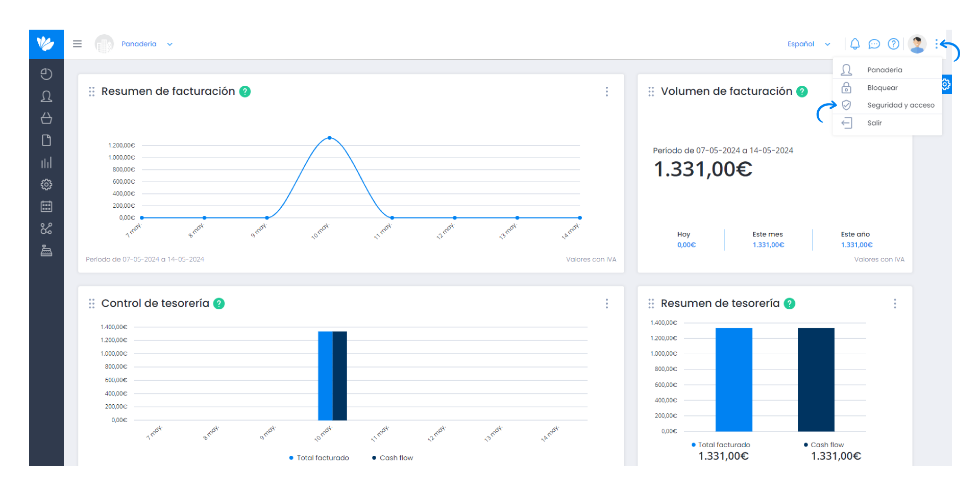Image resolution: width=980 pixels, height=491 pixels.
Task: Open the documents sidebar icon
Action: [x=46, y=140]
